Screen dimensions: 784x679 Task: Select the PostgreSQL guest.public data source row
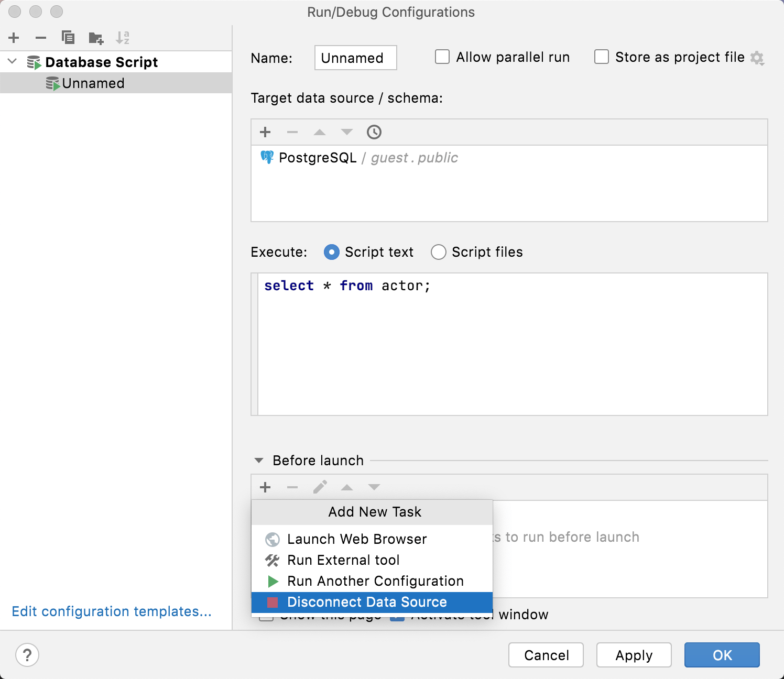(x=509, y=158)
